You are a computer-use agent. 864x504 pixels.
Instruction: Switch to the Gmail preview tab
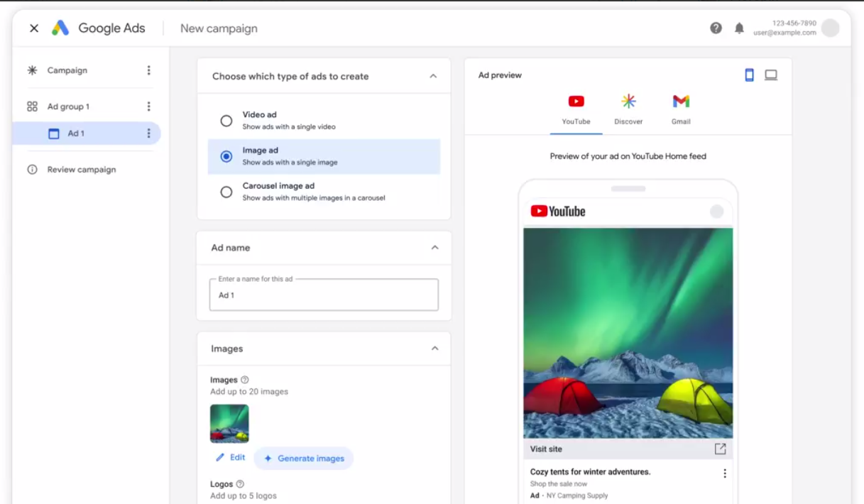[x=681, y=109]
